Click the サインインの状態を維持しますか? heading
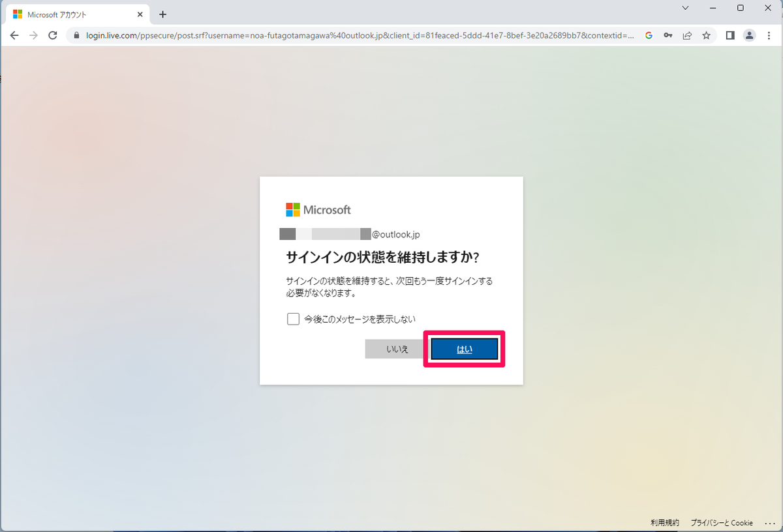This screenshot has width=783, height=532. (383, 257)
